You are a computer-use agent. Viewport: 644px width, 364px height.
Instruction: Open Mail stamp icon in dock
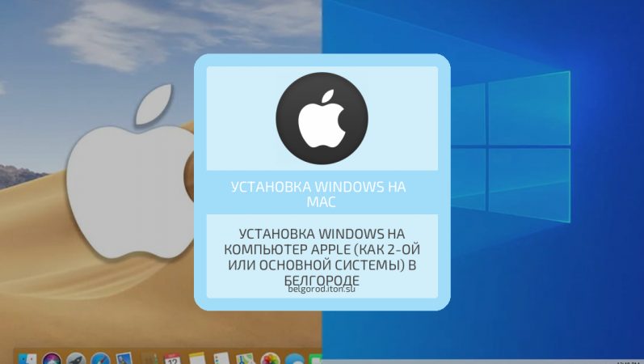tap(124, 358)
